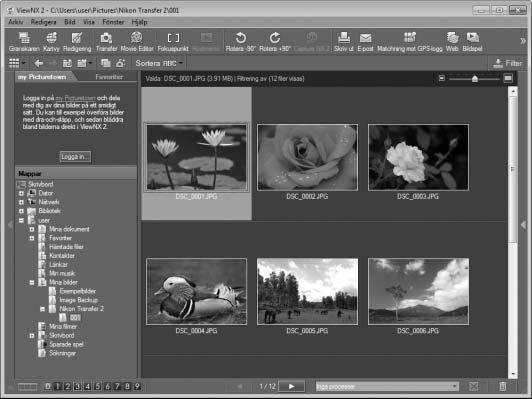Apply label 1 in the bottom bar

(x=58, y=386)
